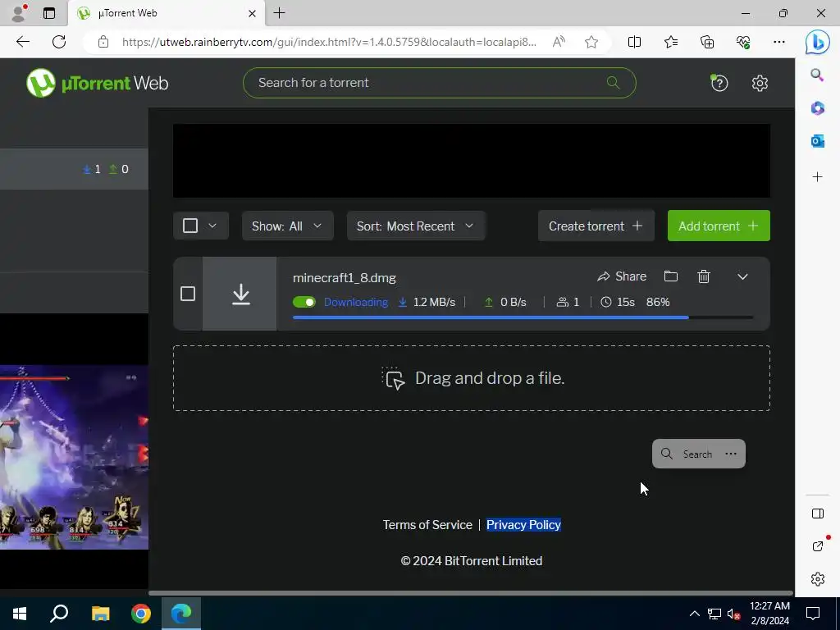
Task: Open the Bing Copilot sidebar icon
Action: [818, 43]
